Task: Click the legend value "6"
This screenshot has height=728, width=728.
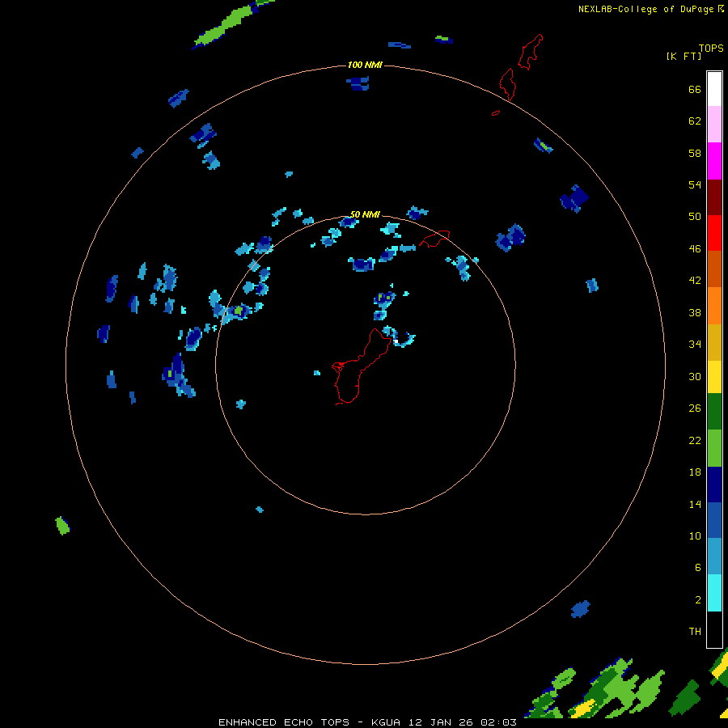Action: (x=698, y=567)
